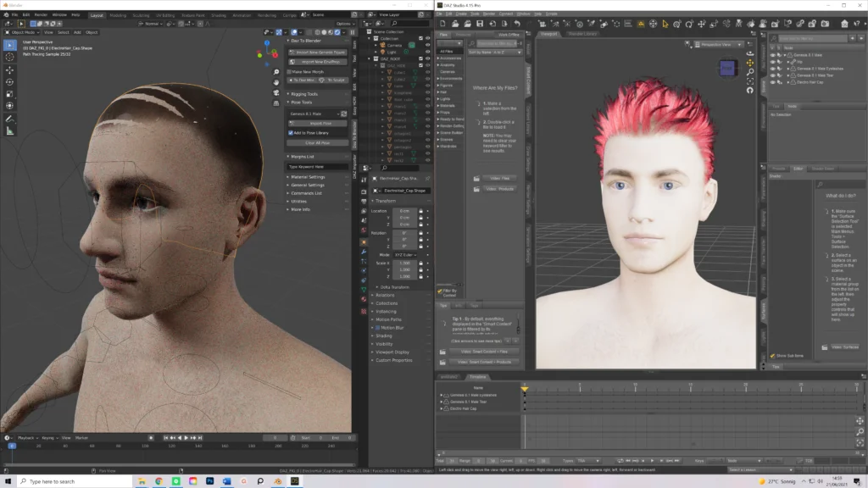
Task: Hide the Camera in Blender outliner
Action: (427, 46)
